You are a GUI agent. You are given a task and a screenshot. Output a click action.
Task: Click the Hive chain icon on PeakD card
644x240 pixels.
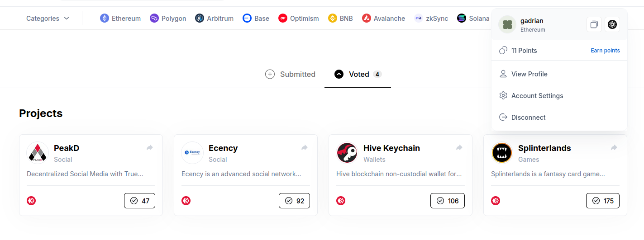(x=31, y=201)
